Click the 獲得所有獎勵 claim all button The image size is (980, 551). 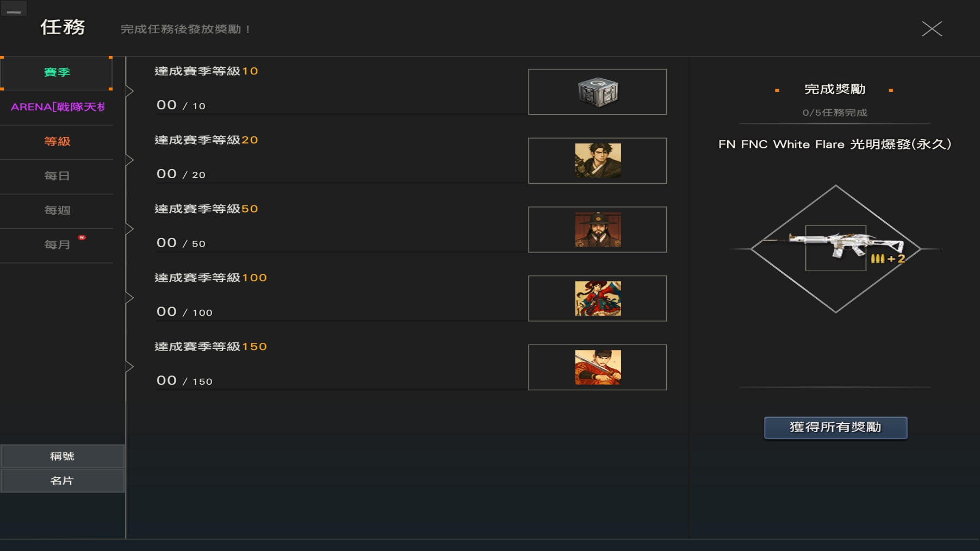tap(835, 428)
